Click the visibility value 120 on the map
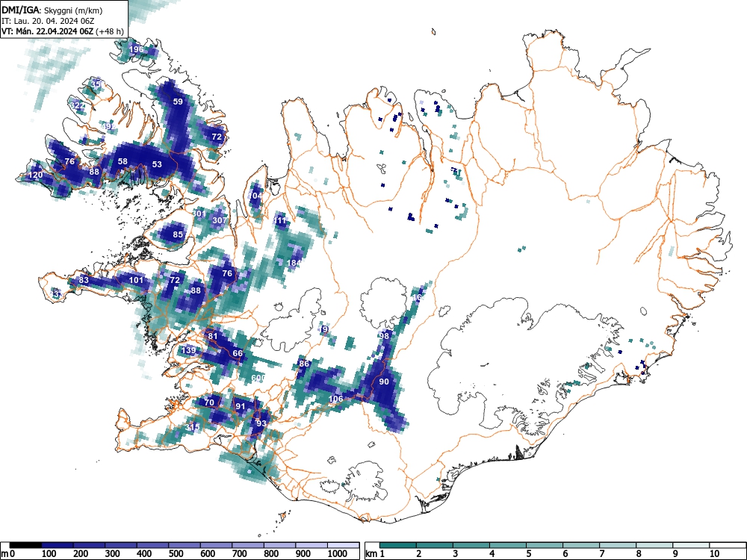 point(35,175)
